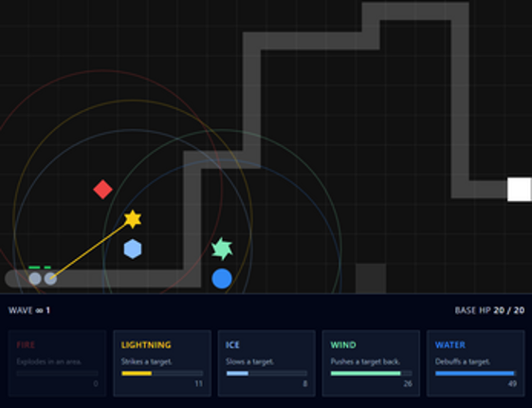Target the leading gray enemy on the path
The image size is (532, 408).
click(x=50, y=279)
